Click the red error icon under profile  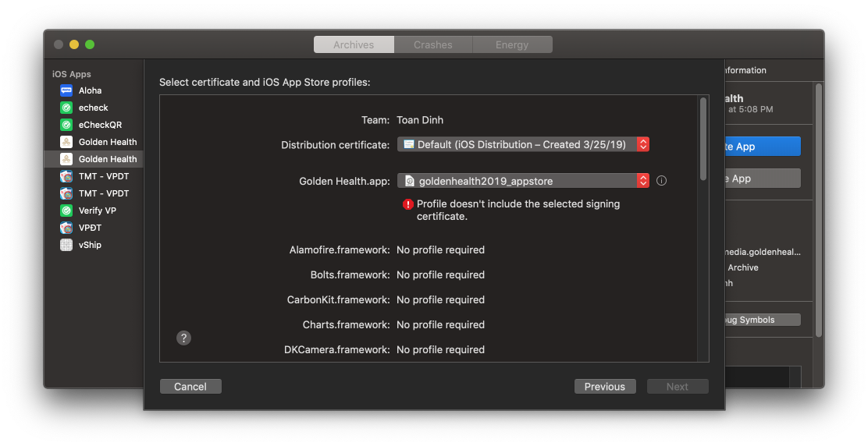(407, 204)
